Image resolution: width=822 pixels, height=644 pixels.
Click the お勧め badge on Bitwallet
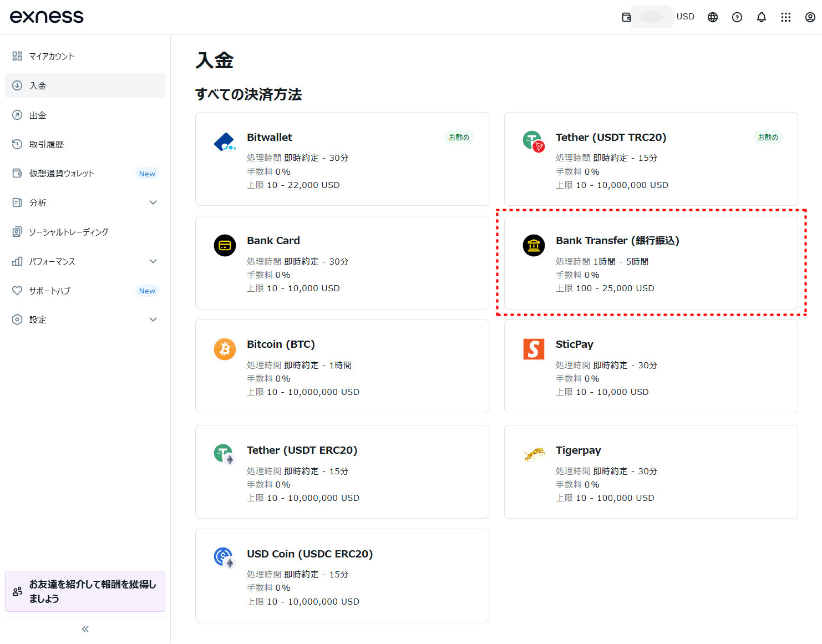[459, 137]
